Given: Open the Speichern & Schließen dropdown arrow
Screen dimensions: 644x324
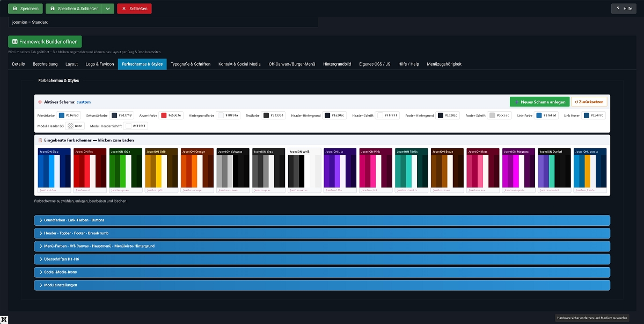Looking at the screenshot, I should 108,9.
